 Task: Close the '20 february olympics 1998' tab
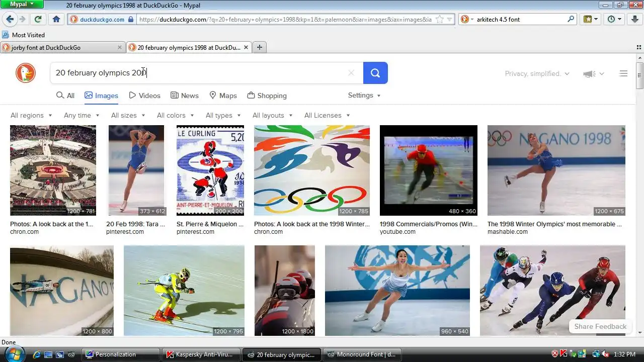(x=246, y=47)
